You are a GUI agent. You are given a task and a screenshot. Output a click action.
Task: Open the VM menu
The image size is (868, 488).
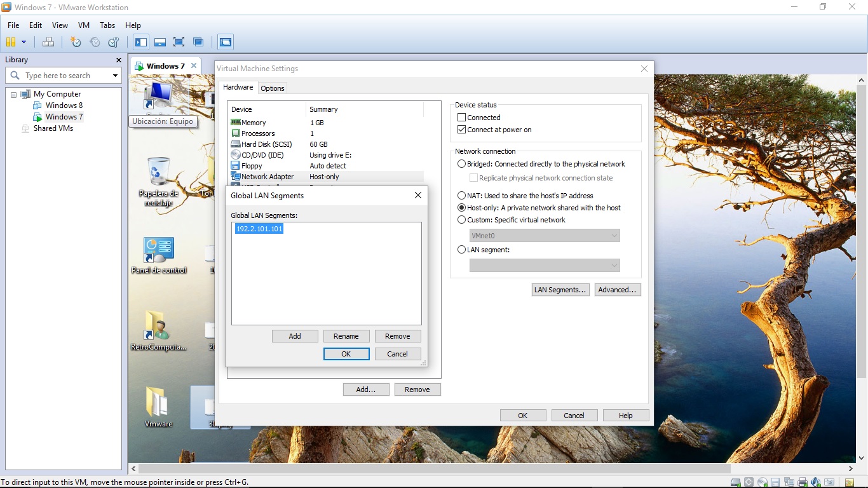point(84,25)
